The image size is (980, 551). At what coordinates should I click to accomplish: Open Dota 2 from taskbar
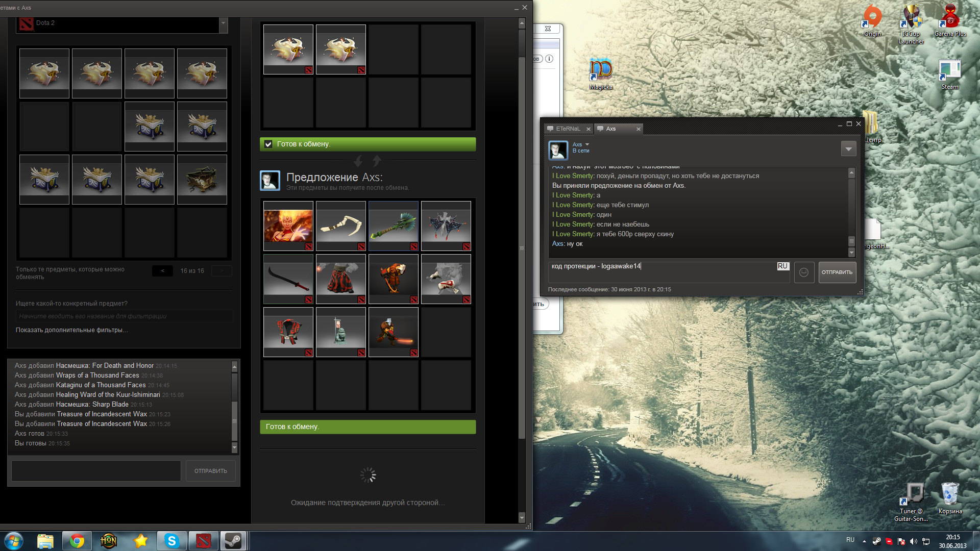pyautogui.click(x=204, y=541)
